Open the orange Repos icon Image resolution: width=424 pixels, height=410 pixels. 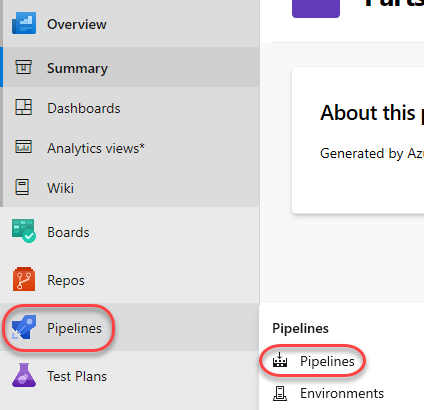24,279
